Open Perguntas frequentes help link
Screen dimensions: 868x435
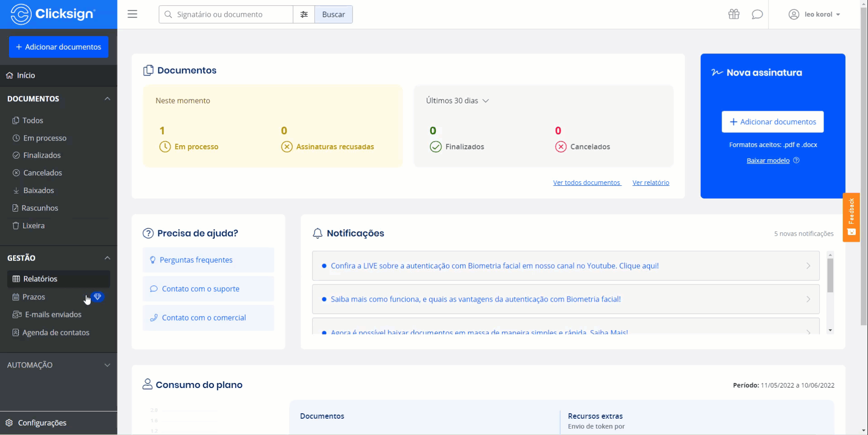pyautogui.click(x=208, y=260)
